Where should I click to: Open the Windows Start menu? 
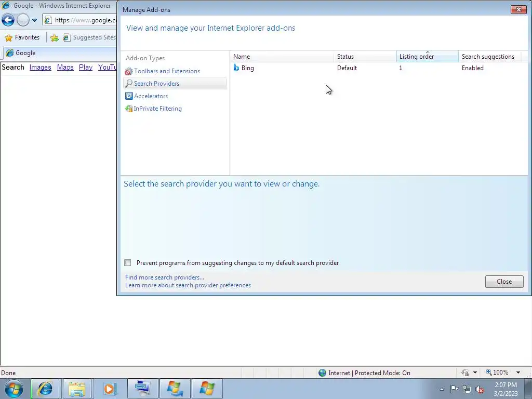(x=14, y=389)
